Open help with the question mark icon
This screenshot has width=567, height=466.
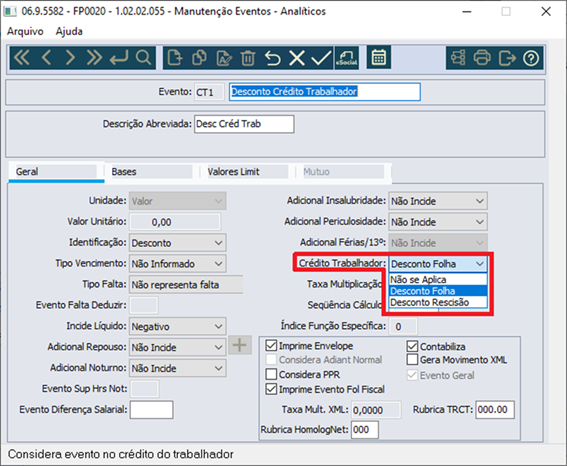pos(531,58)
